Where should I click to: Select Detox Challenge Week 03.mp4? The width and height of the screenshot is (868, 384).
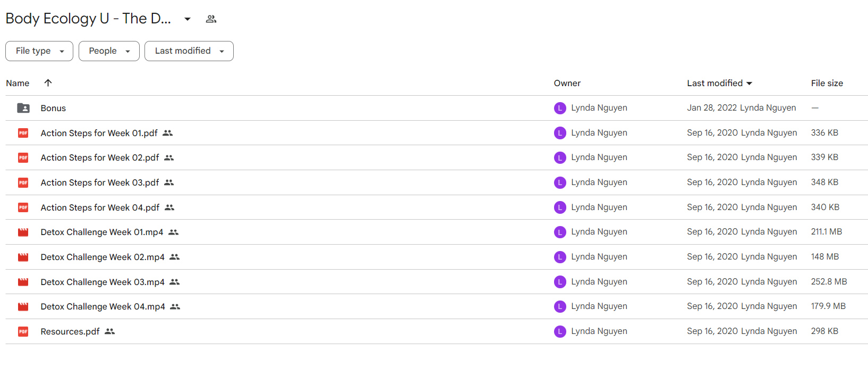[103, 282]
